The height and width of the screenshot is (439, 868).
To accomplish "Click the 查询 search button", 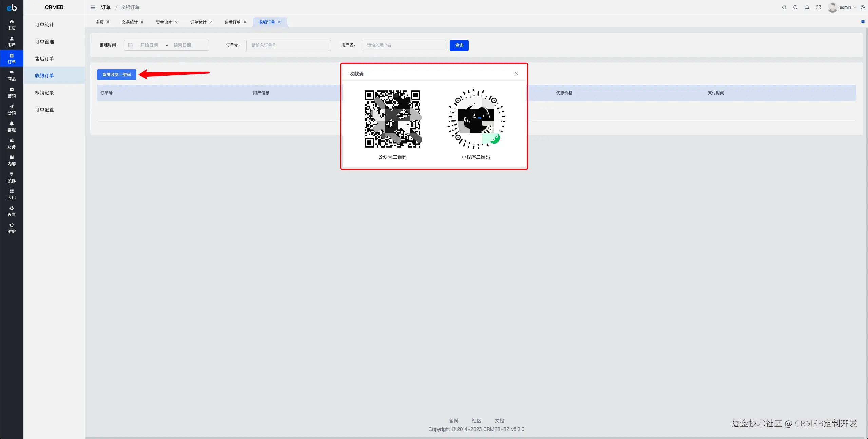I will pos(459,45).
